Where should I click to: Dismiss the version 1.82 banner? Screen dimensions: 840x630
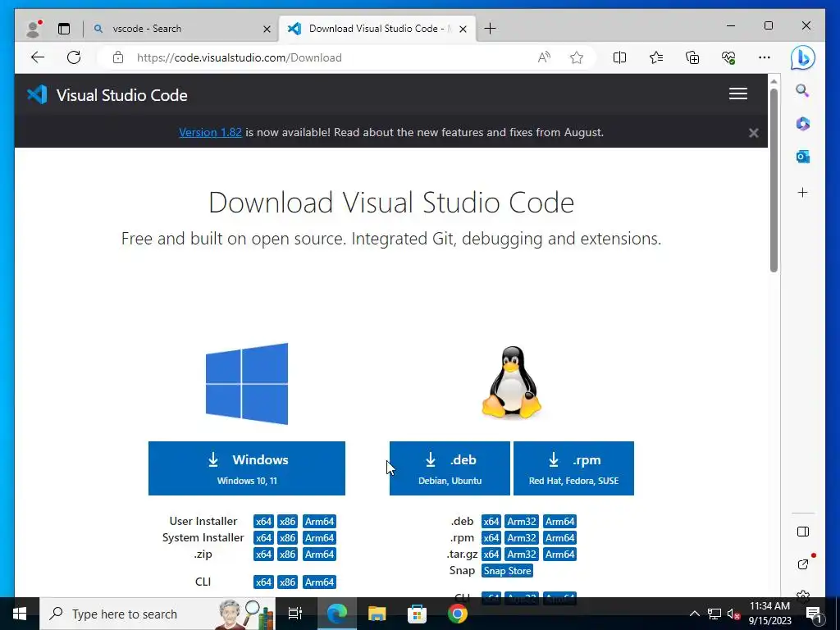point(753,133)
